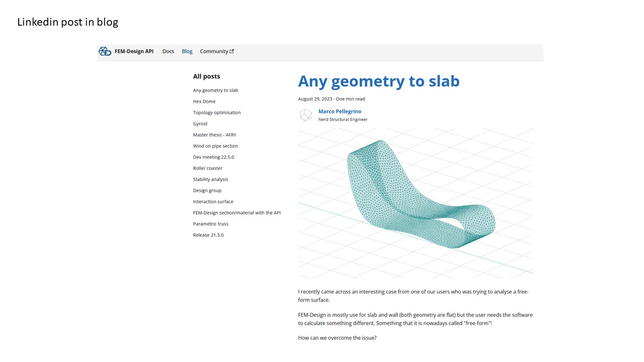644x362 pixels.
Task: Open the Docs menu item
Action: (168, 51)
